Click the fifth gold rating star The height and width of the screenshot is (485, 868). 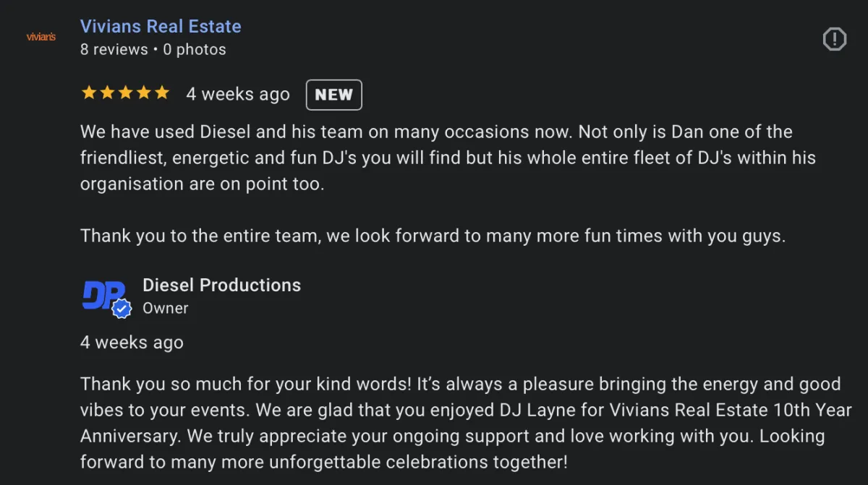tap(161, 93)
